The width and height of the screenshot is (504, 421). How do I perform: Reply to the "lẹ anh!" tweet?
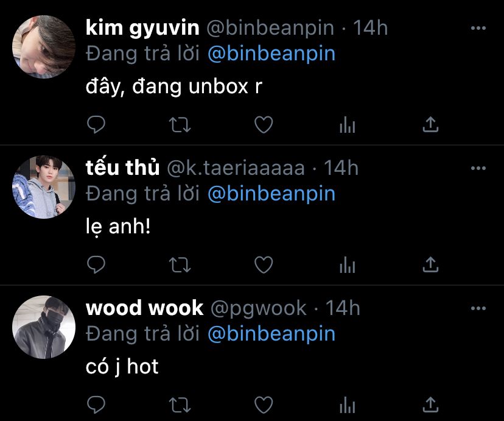pos(96,264)
